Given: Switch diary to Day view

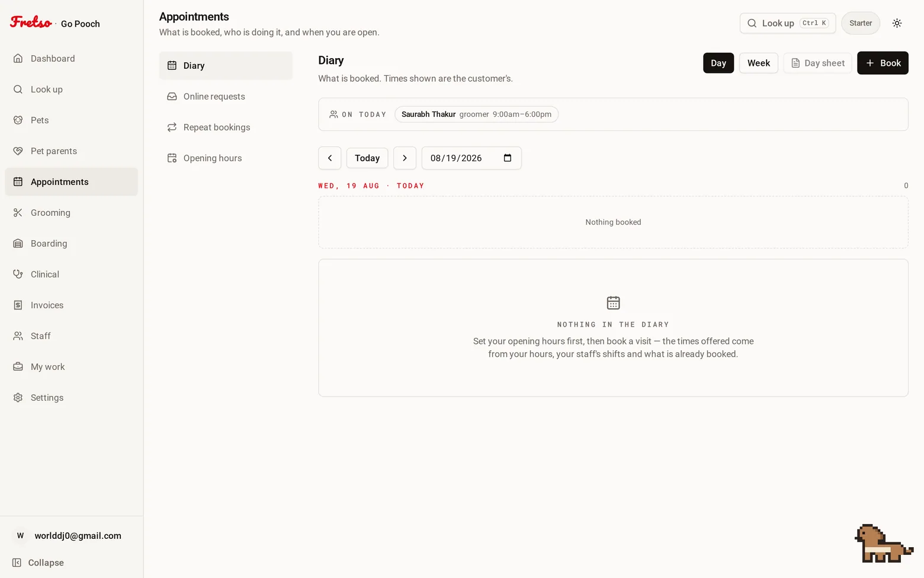Looking at the screenshot, I should coord(718,63).
